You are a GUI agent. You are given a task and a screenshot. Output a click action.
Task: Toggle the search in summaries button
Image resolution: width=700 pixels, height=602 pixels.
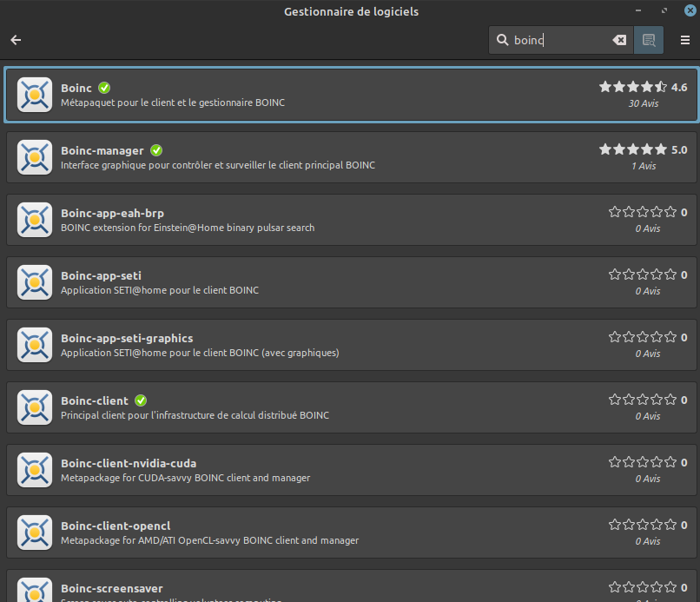point(648,40)
